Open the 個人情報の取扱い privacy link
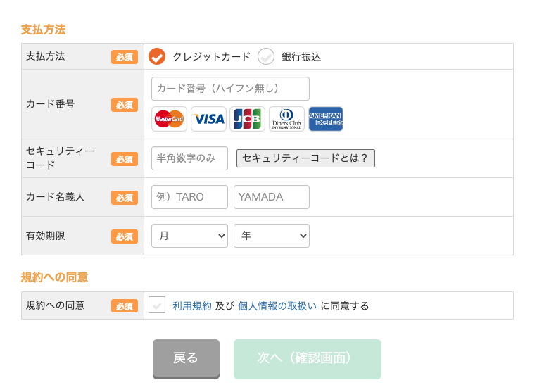537x392 pixels. point(277,305)
